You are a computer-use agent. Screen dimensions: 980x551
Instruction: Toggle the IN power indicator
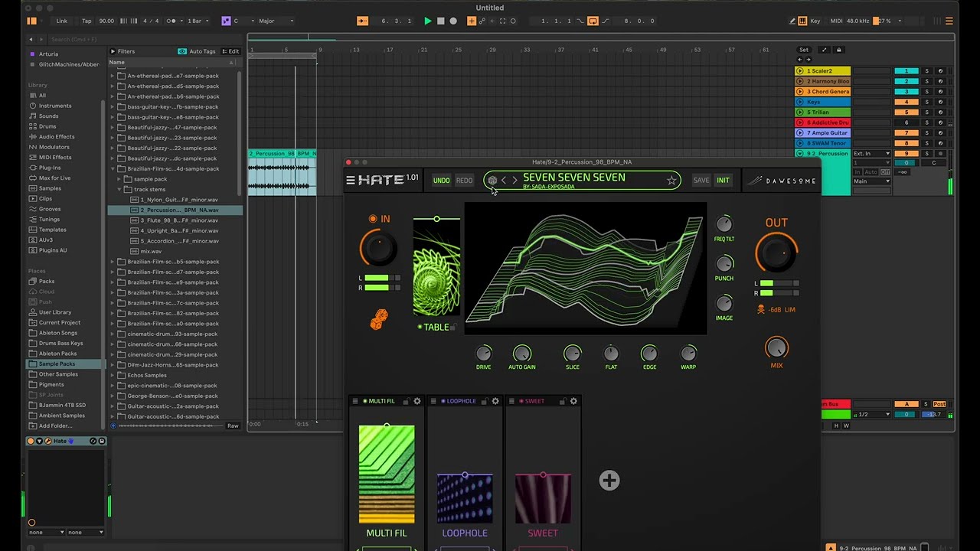pyautogui.click(x=373, y=219)
